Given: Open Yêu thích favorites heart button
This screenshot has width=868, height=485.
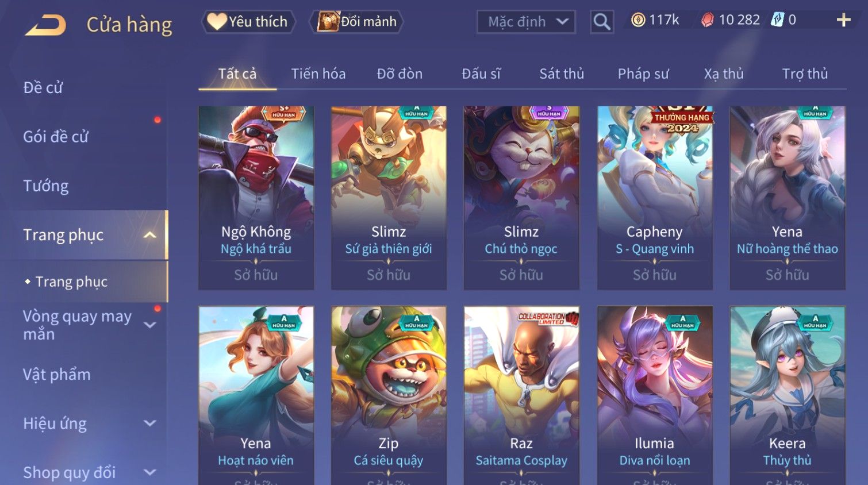Looking at the screenshot, I should click(248, 22).
